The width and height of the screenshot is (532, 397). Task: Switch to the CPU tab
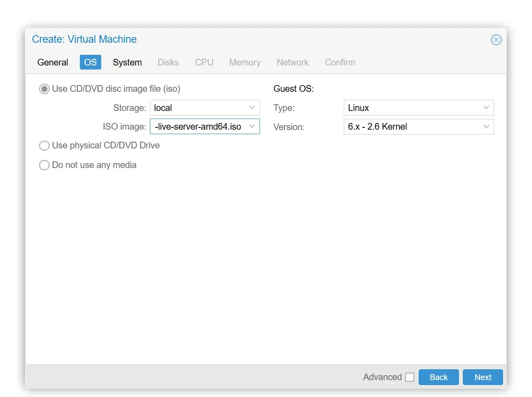pos(204,62)
